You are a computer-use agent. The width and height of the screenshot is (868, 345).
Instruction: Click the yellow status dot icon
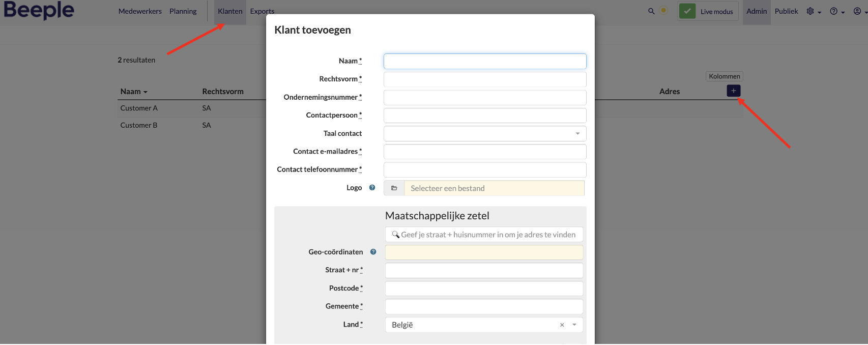pos(663,10)
